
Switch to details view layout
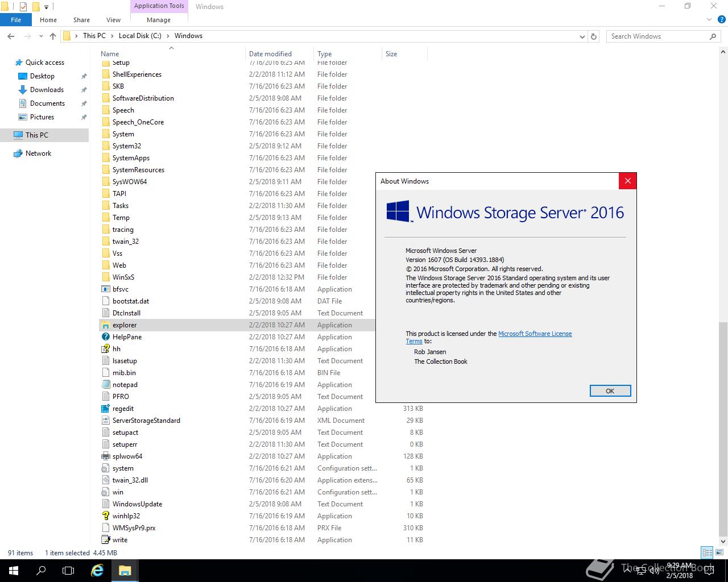tap(707, 552)
